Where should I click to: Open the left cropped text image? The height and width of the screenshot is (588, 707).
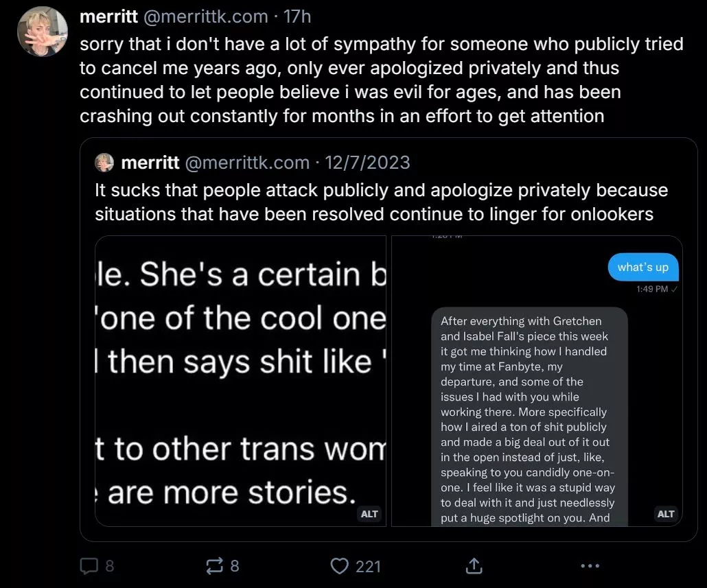tap(240, 381)
